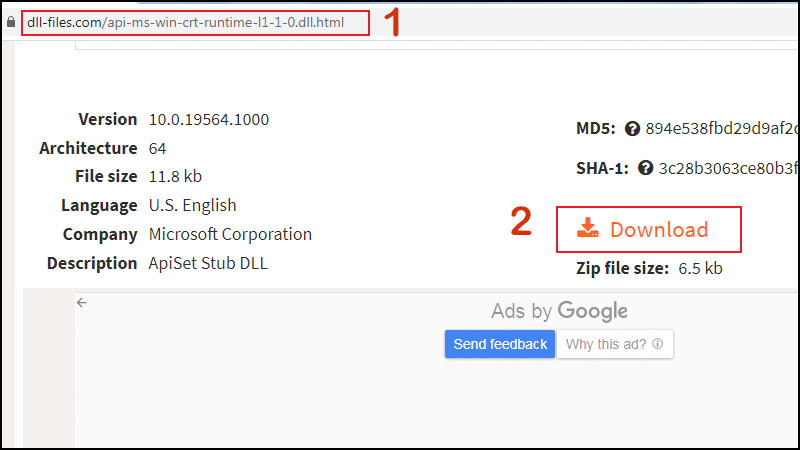Click the Why this ad? button
Viewport: 800px width, 450px height.
pyautogui.click(x=615, y=344)
